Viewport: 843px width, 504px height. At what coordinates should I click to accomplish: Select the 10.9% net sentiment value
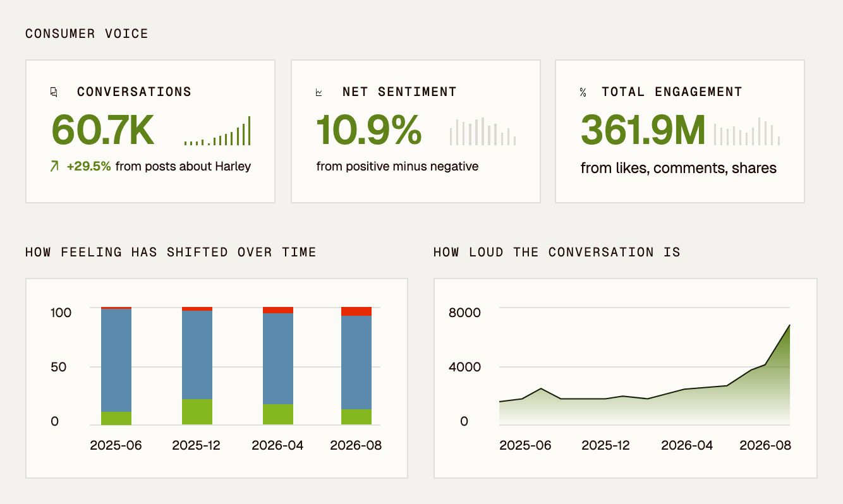coord(369,129)
